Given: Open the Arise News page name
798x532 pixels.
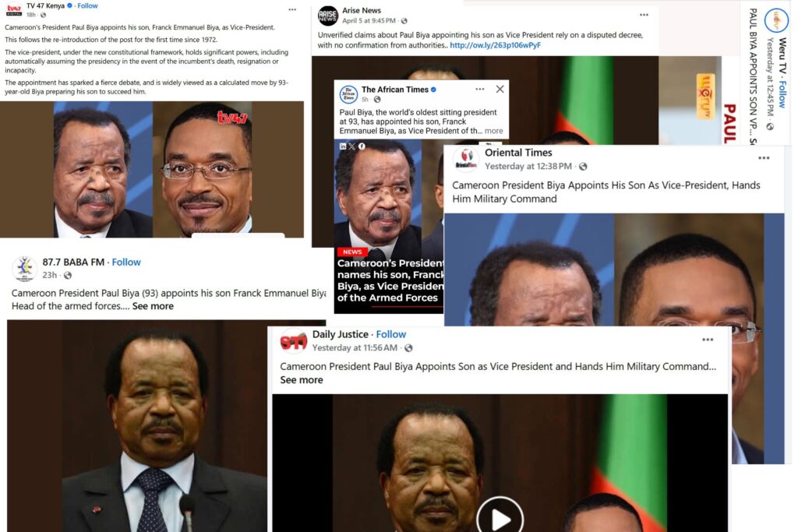Looking at the screenshot, I should pyautogui.click(x=362, y=10).
